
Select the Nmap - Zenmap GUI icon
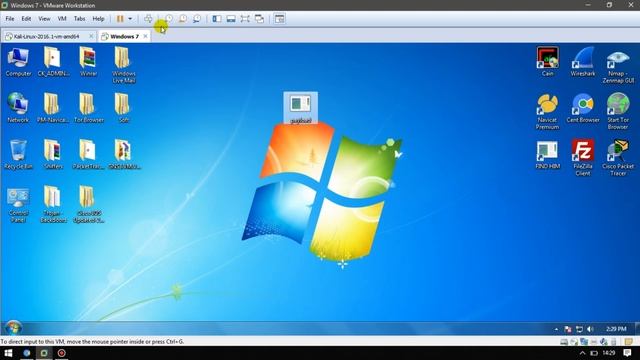pyautogui.click(x=618, y=65)
